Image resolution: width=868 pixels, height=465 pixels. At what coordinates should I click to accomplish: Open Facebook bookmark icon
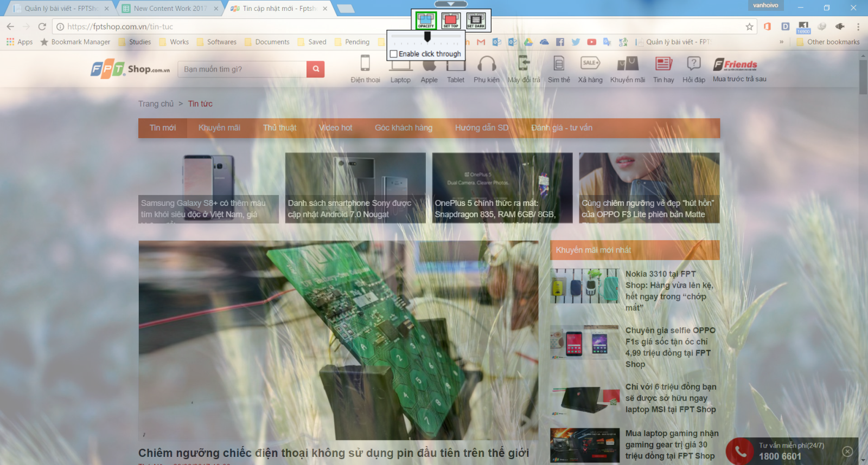tap(560, 42)
